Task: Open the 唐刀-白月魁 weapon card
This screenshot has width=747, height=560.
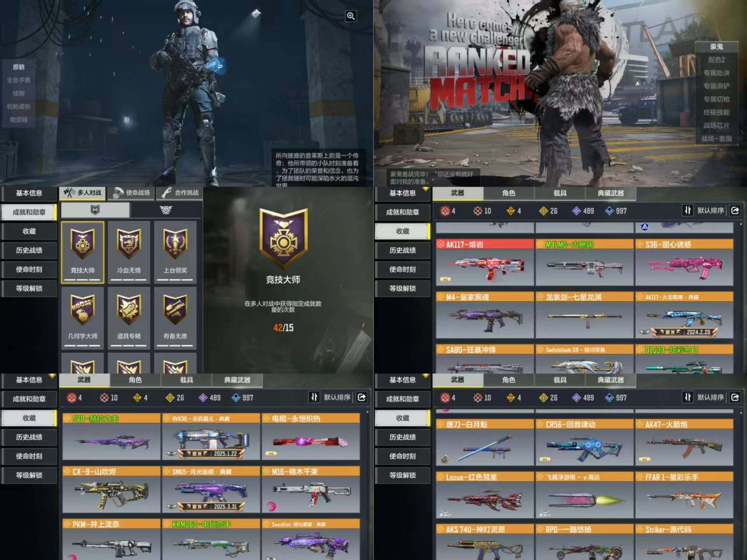Action: click(485, 442)
